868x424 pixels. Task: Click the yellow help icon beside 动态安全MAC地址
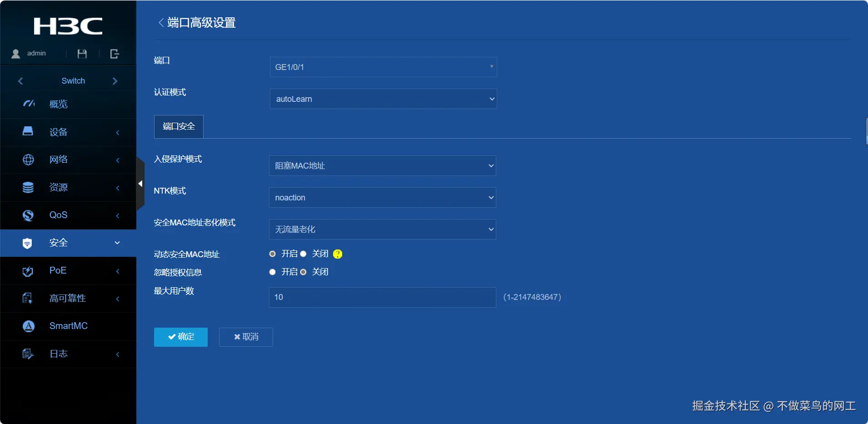(338, 254)
